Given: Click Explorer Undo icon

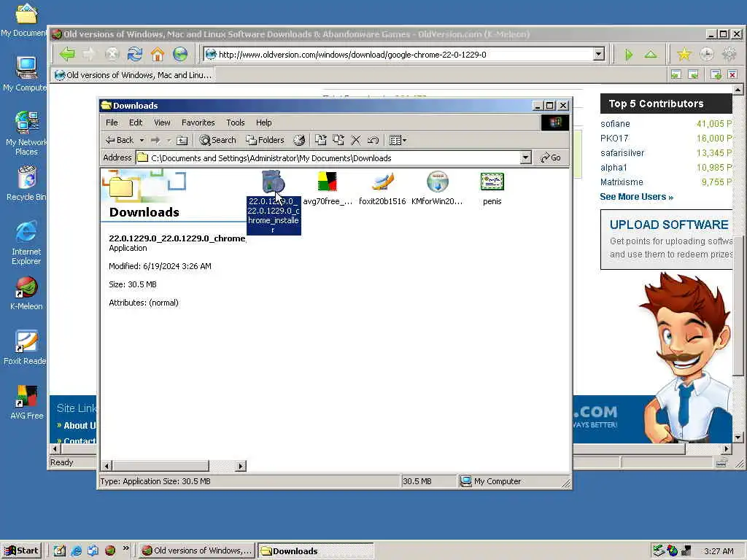Looking at the screenshot, I should pos(373,140).
